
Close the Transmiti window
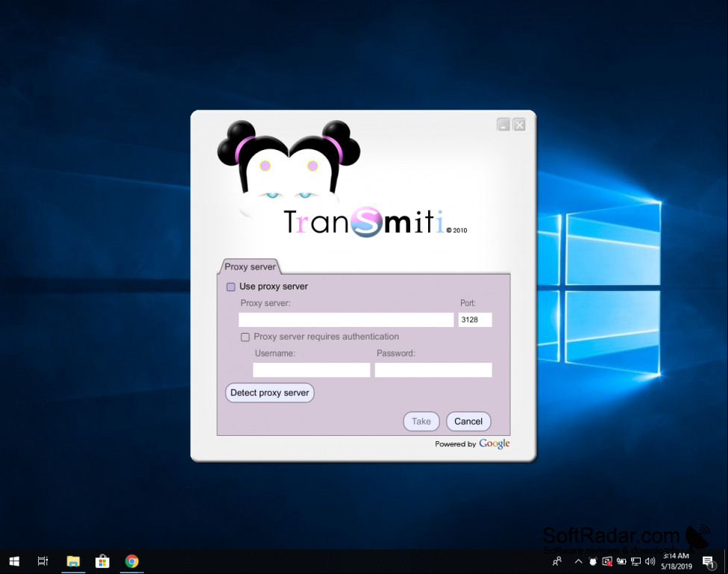[x=520, y=125]
